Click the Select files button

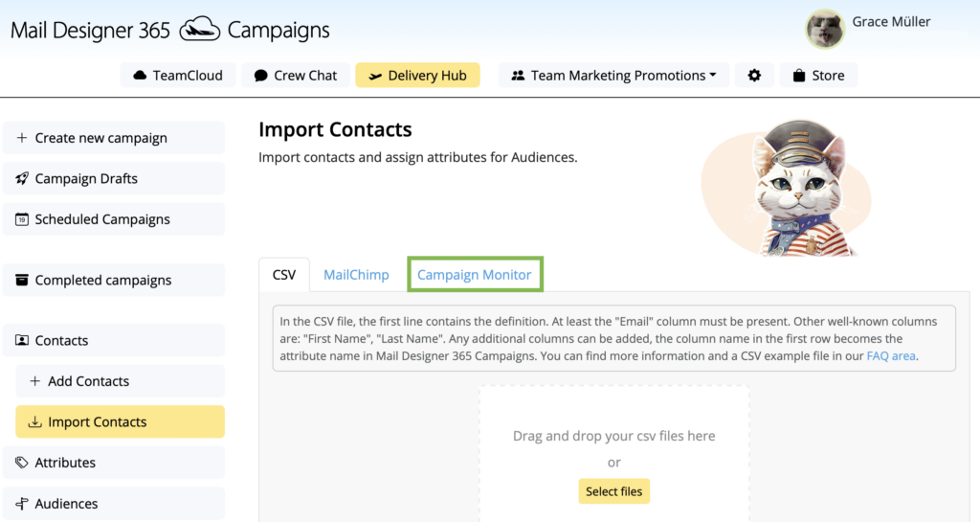point(613,491)
